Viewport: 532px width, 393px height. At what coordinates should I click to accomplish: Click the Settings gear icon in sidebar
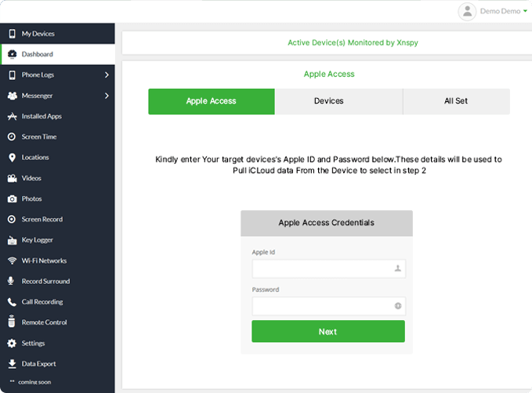click(x=12, y=343)
